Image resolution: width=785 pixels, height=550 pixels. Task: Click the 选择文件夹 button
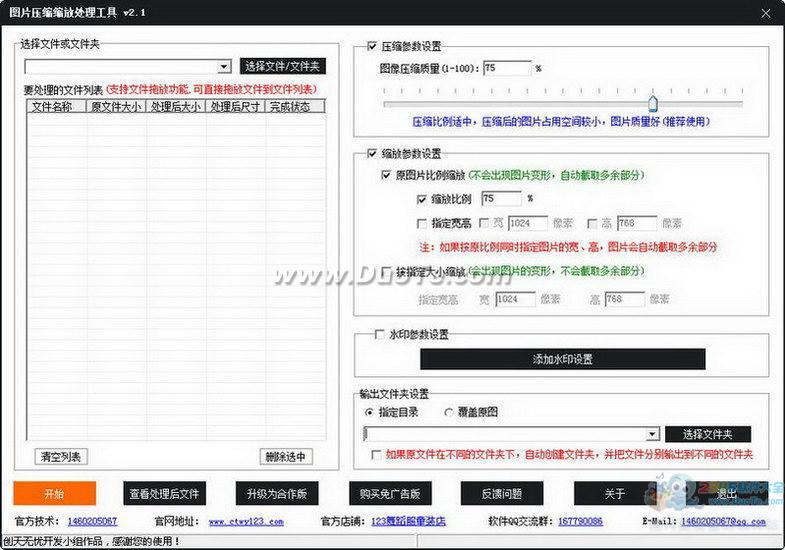pos(708,434)
